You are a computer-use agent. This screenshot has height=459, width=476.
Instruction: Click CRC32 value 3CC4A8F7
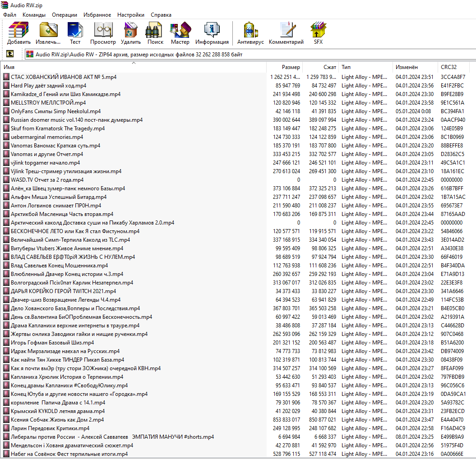(453, 77)
